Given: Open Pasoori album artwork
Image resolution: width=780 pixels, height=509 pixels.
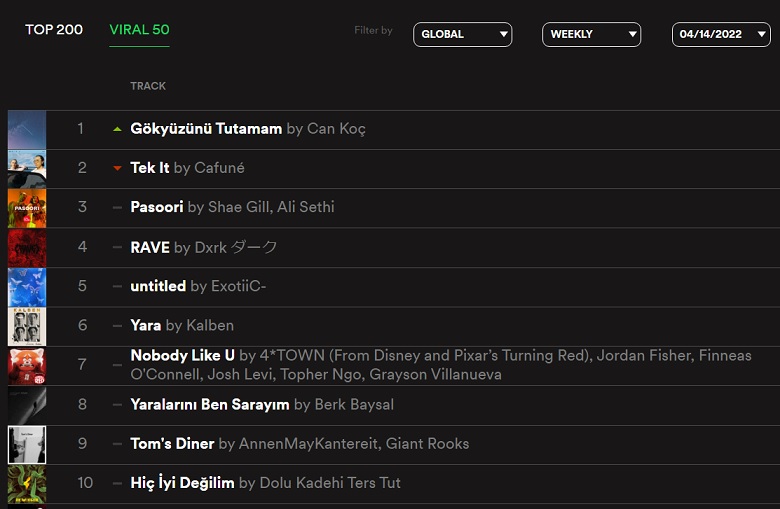Looking at the screenshot, I should click(x=27, y=208).
